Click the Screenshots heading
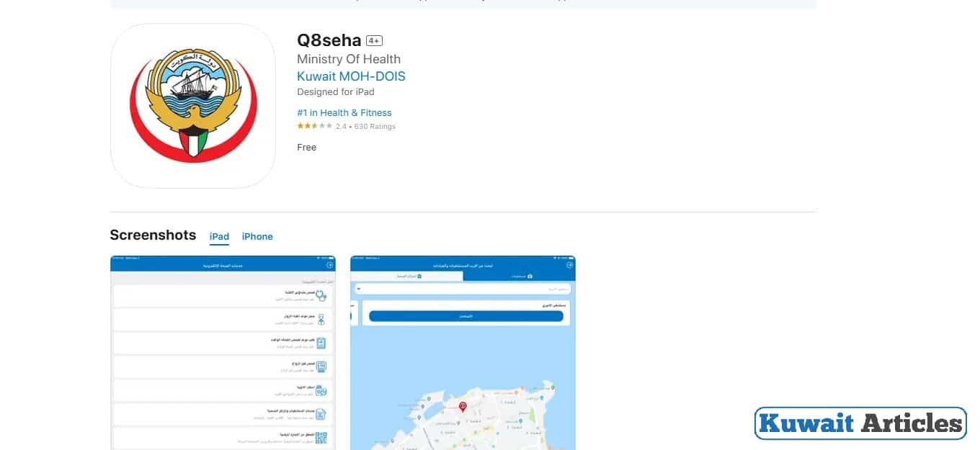This screenshot has height=450, width=980. pyautogui.click(x=153, y=235)
